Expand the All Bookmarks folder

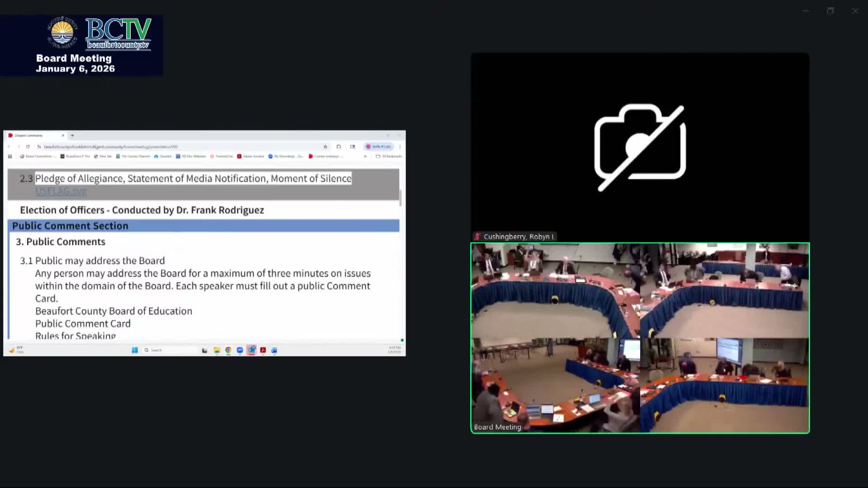tap(389, 156)
